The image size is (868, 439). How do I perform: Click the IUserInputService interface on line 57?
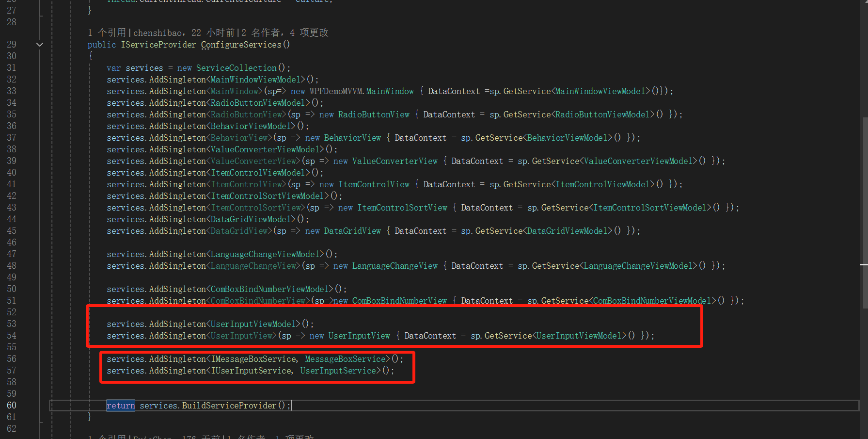251,371
